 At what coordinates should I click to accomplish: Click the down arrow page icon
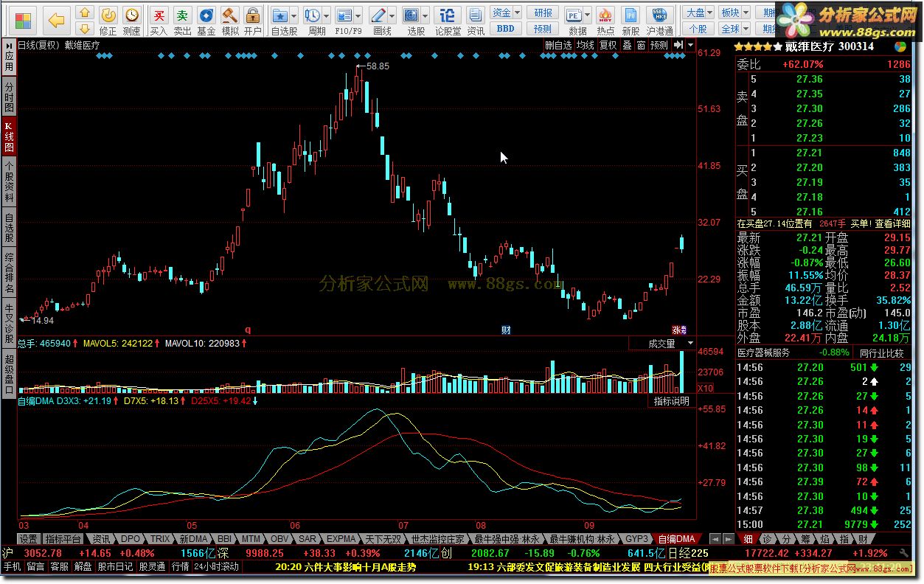click(x=85, y=28)
